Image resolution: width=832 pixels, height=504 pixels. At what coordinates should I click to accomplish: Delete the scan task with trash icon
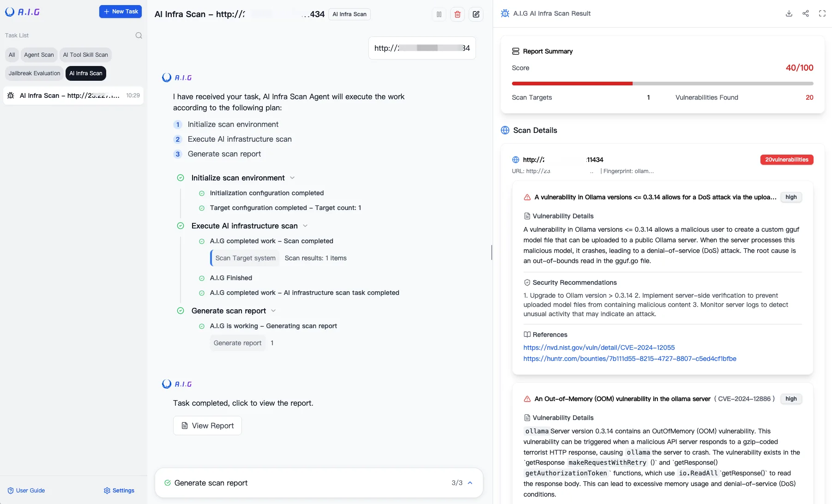point(458,14)
